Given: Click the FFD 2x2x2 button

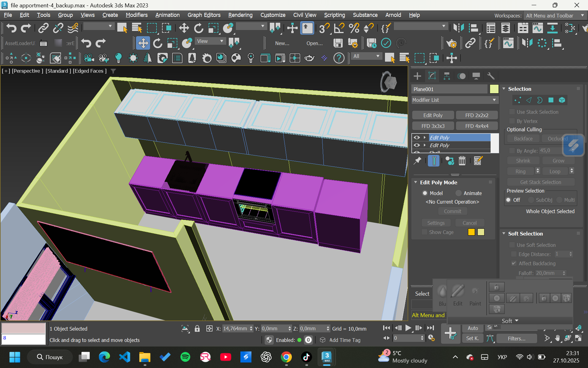Looking at the screenshot, I should pyautogui.click(x=477, y=115).
